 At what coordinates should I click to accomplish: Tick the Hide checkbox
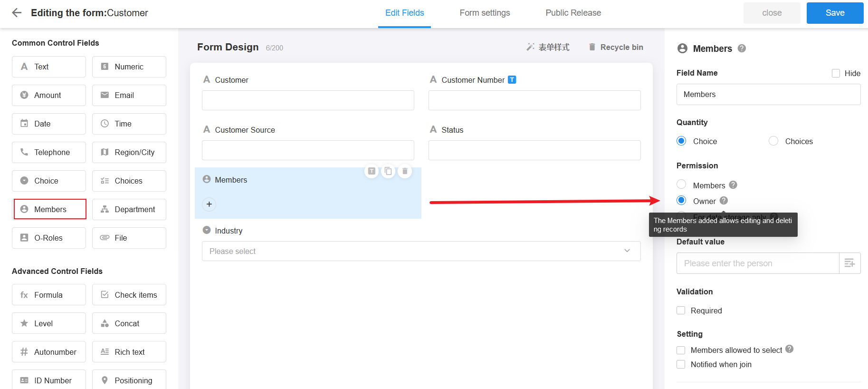836,73
